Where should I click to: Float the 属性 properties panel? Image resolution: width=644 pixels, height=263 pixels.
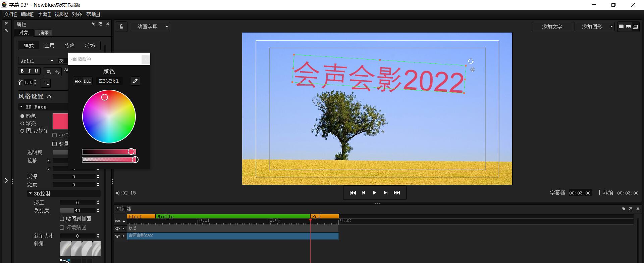(x=100, y=24)
